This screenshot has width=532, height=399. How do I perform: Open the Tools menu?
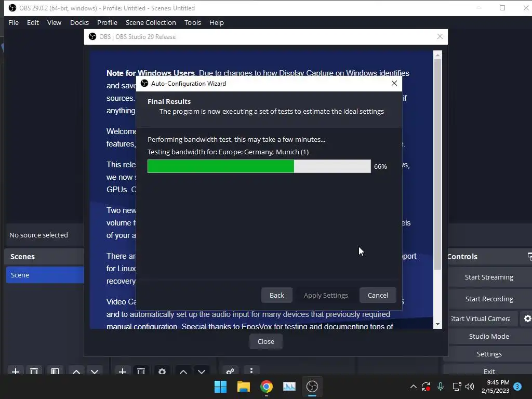193,22
